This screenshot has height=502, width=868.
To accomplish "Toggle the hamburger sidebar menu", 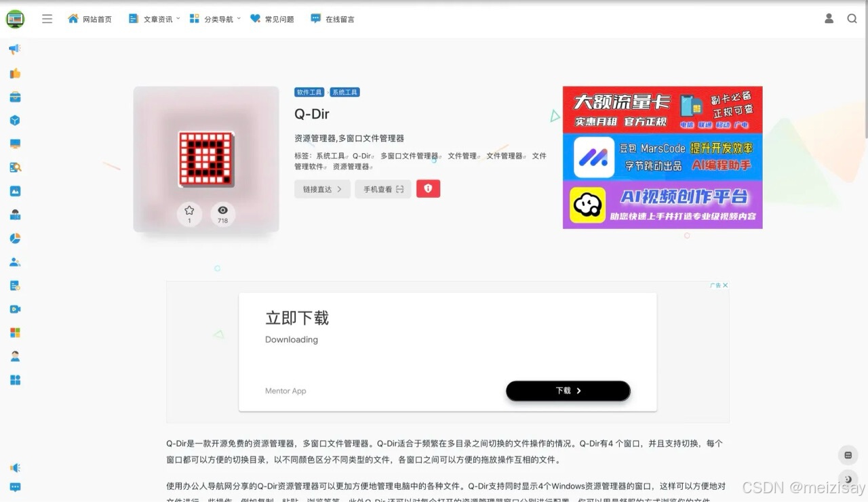I will (47, 19).
